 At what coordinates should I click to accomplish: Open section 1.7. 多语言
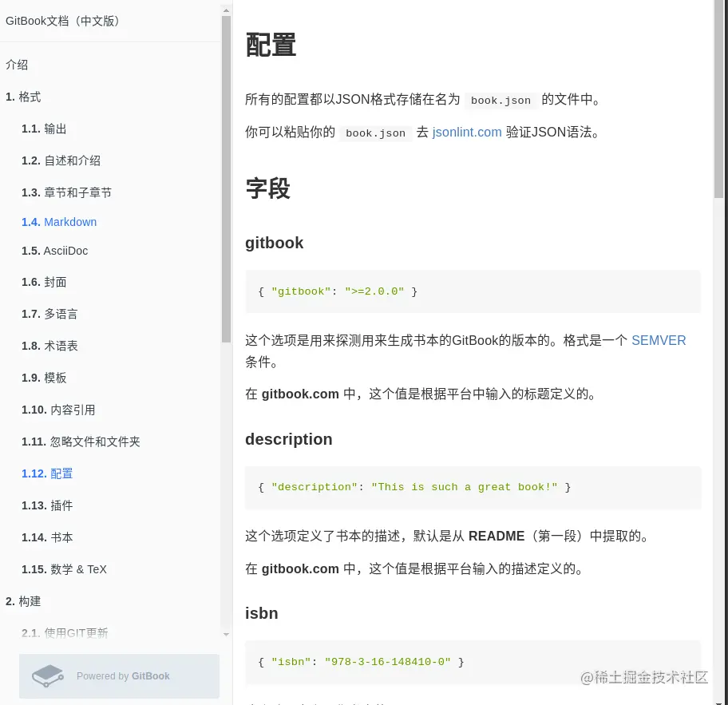[x=49, y=314]
